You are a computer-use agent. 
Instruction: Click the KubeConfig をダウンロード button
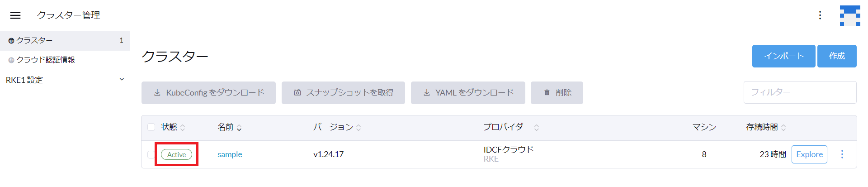208,93
